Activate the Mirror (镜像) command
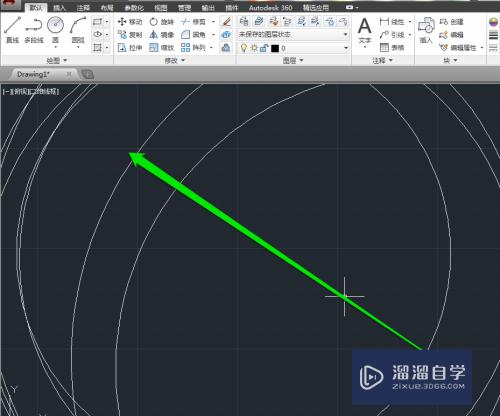Image resolution: width=500 pixels, height=416 pixels. click(162, 35)
